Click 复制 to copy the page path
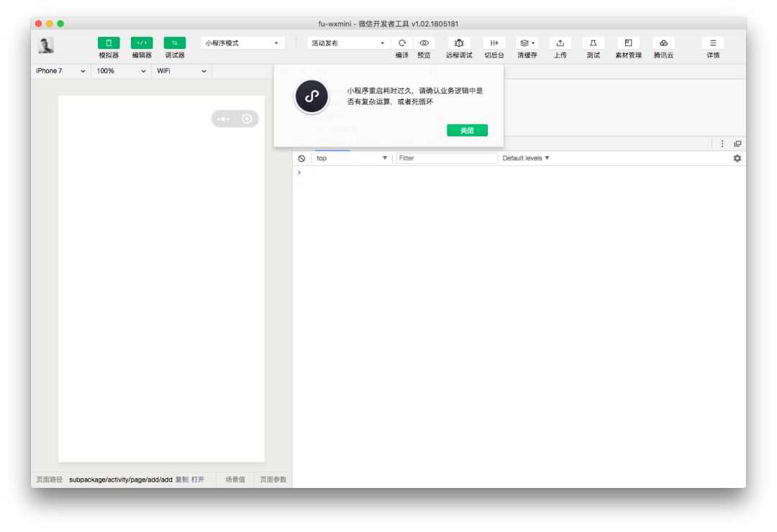The image size is (777, 532). [181, 478]
